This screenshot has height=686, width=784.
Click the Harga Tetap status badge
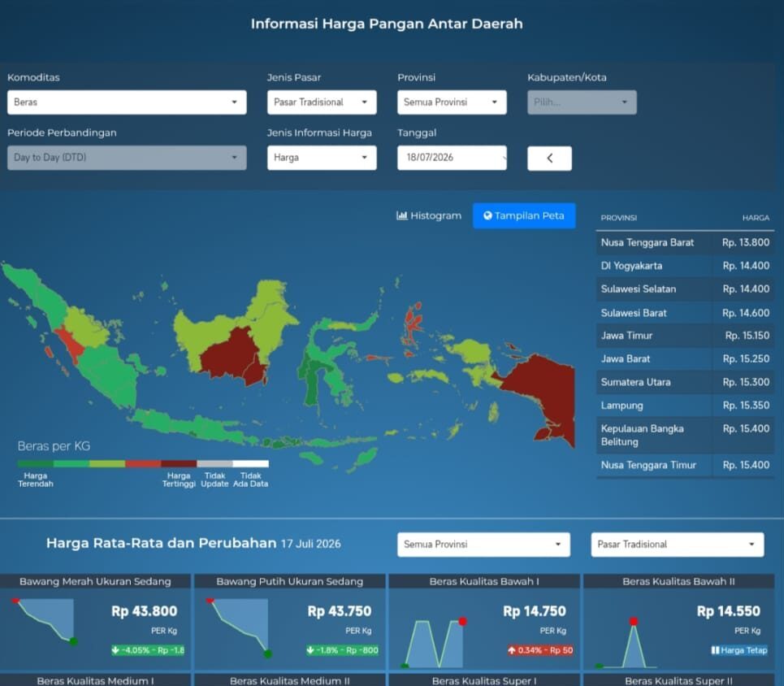(739, 650)
